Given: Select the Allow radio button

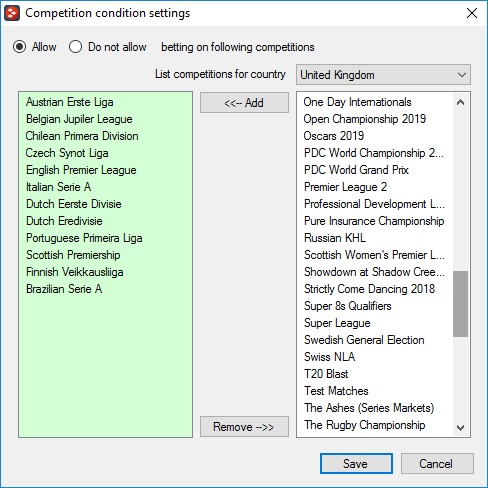Looking at the screenshot, I should point(20,47).
